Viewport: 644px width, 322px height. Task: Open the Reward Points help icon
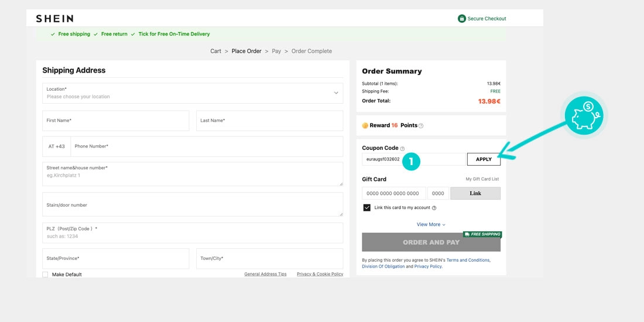420,126
